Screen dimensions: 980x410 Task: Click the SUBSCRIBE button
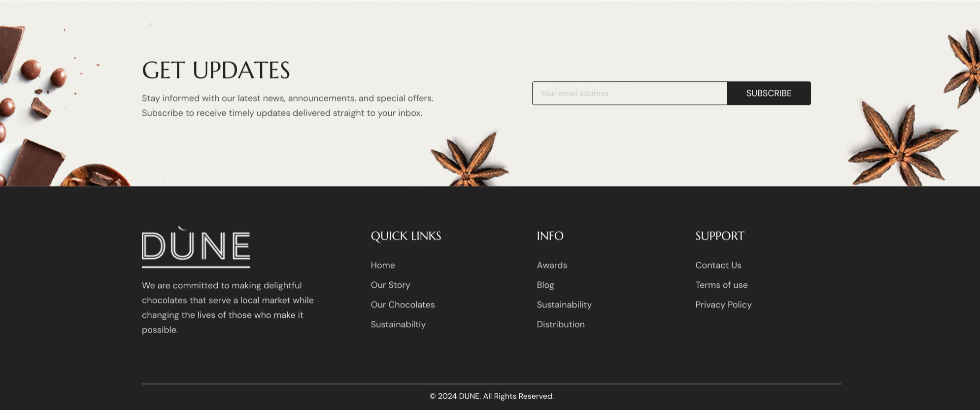point(769,93)
